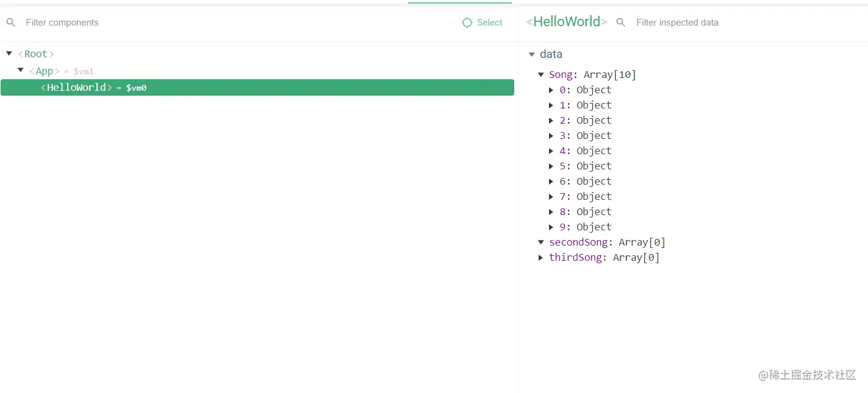Click the $vm1 label next to App
Screen dimensions: 868x393
[x=84, y=72]
